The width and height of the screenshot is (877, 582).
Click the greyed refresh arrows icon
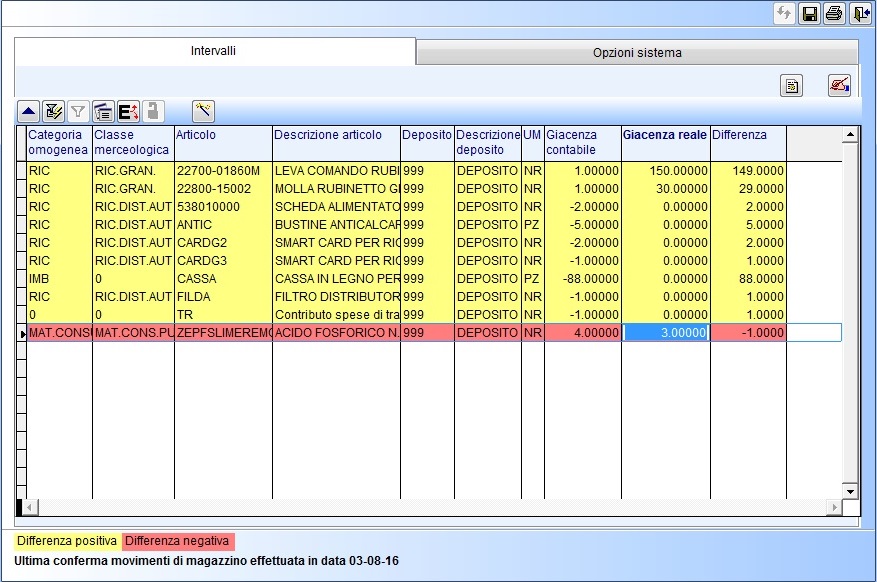(784, 13)
